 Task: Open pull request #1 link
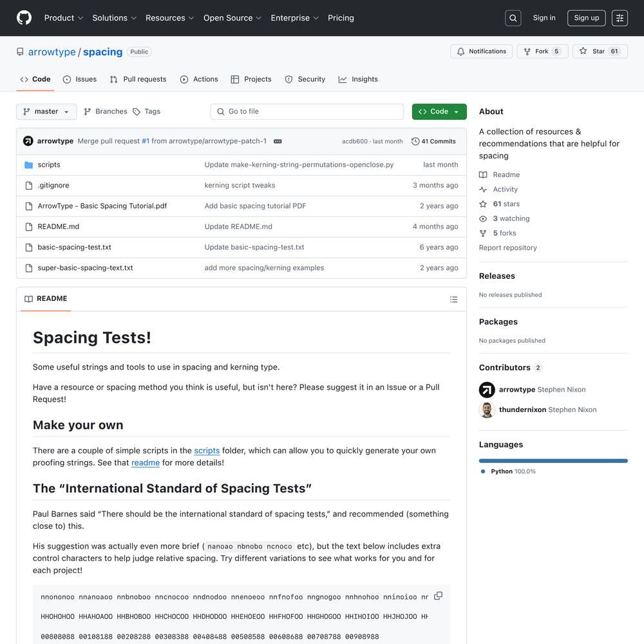[x=146, y=141]
